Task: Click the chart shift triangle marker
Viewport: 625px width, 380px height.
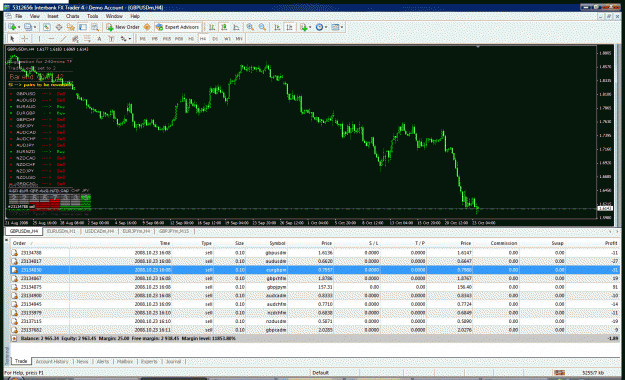Action: point(478,47)
